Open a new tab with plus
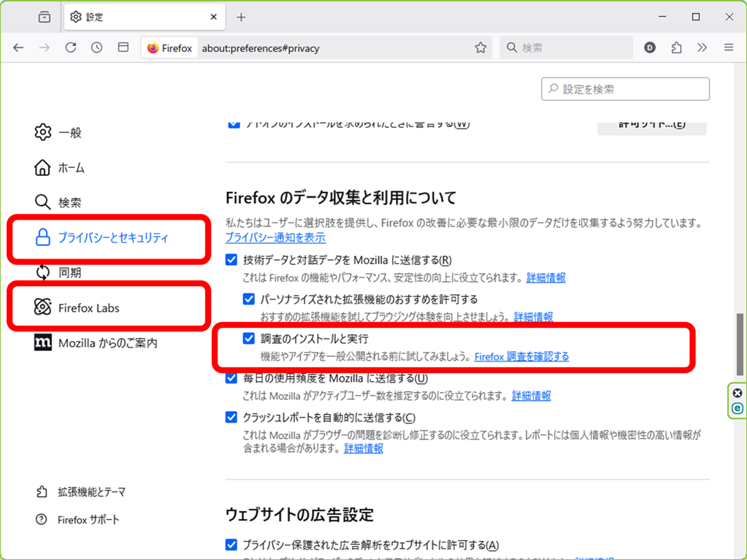This screenshot has width=747, height=560. pyautogui.click(x=241, y=18)
